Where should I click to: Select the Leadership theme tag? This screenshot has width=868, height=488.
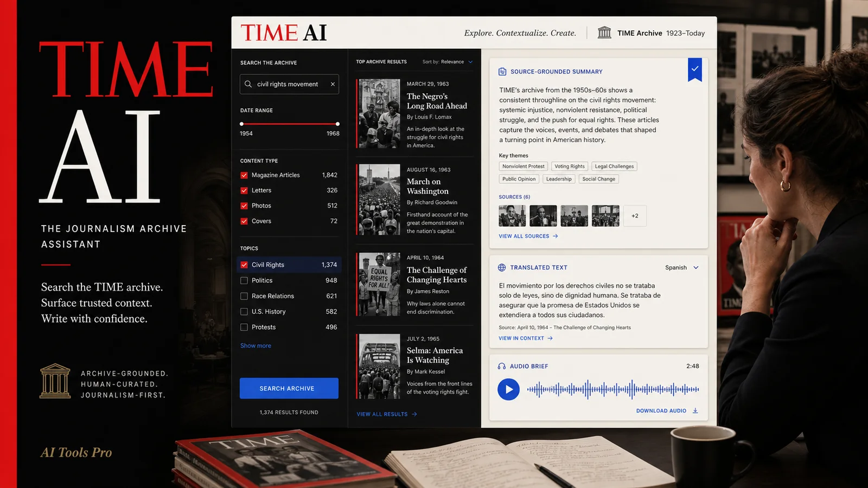coord(559,179)
